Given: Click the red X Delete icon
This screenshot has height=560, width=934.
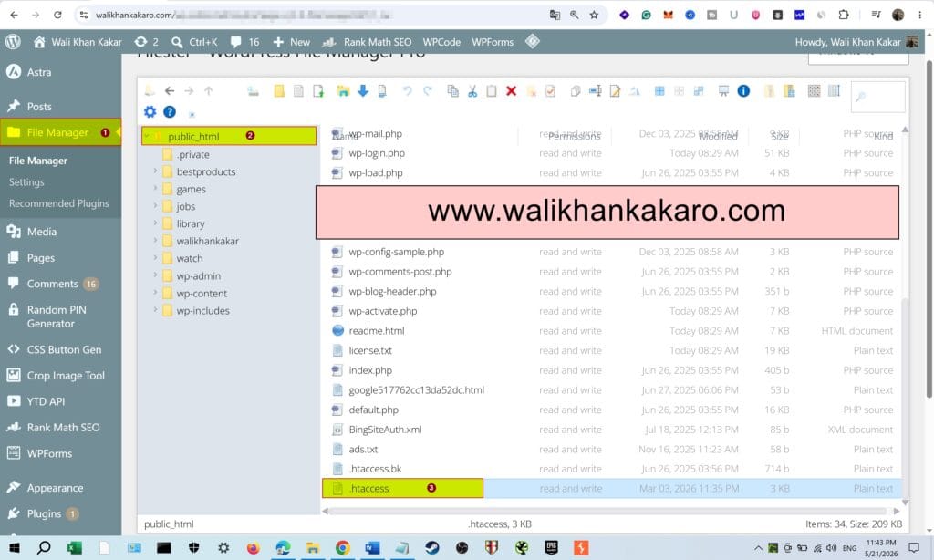Looking at the screenshot, I should tap(511, 90).
